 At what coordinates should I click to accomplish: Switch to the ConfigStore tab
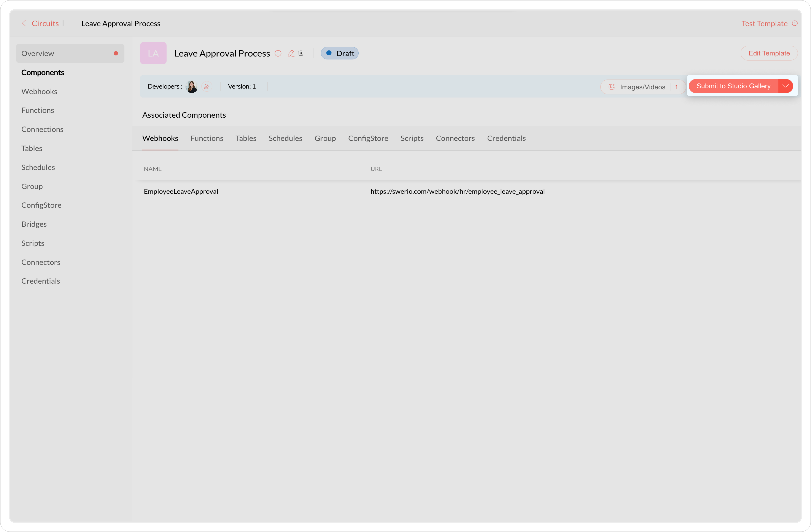[368, 138]
